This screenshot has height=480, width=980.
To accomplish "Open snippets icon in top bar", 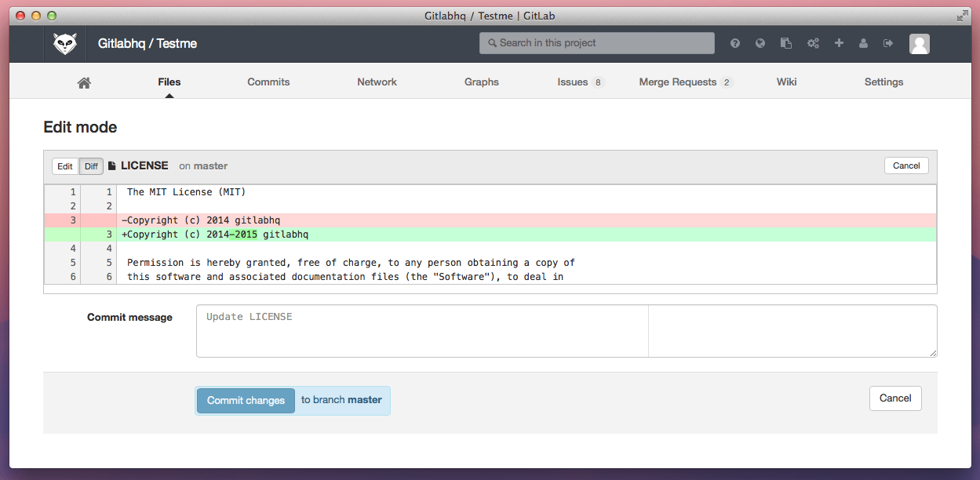I will pos(785,44).
